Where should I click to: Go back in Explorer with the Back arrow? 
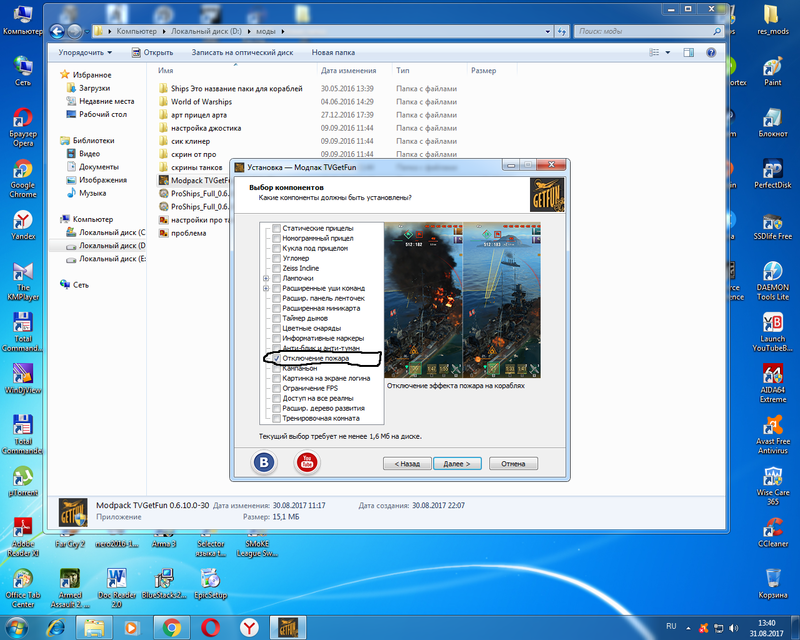pos(57,32)
